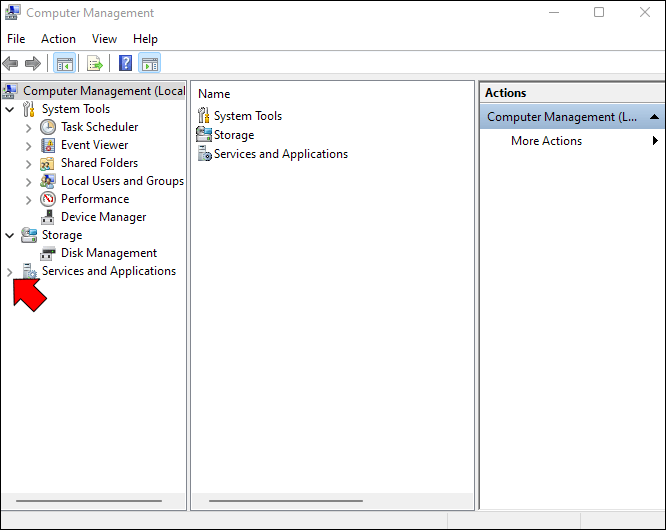Image resolution: width=666 pixels, height=530 pixels.
Task: Collapse the Storage tree node
Action: tap(10, 235)
